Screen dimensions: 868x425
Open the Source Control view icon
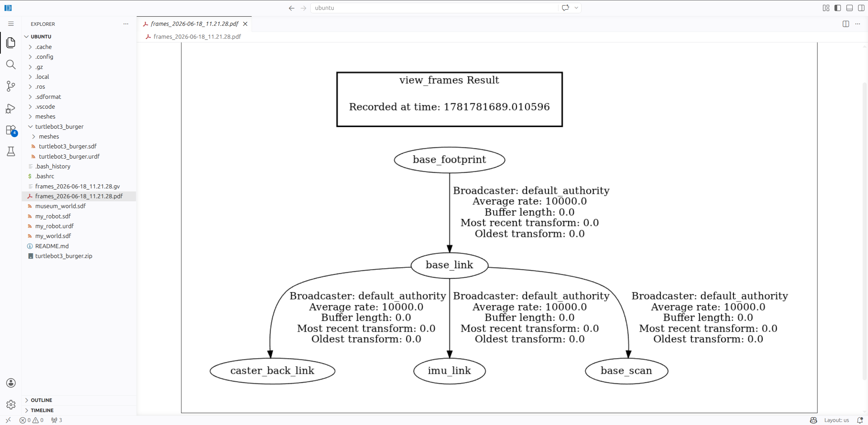click(11, 86)
